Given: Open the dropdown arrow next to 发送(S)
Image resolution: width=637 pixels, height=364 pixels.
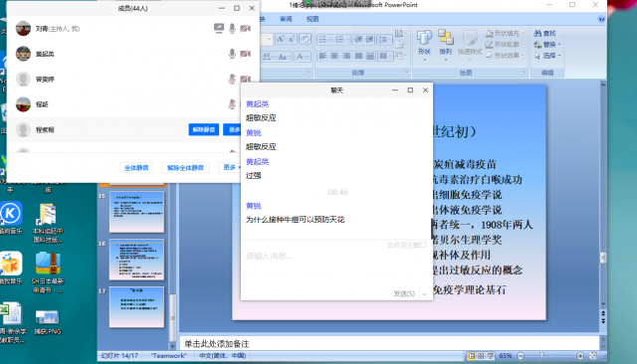Looking at the screenshot, I should 424,293.
